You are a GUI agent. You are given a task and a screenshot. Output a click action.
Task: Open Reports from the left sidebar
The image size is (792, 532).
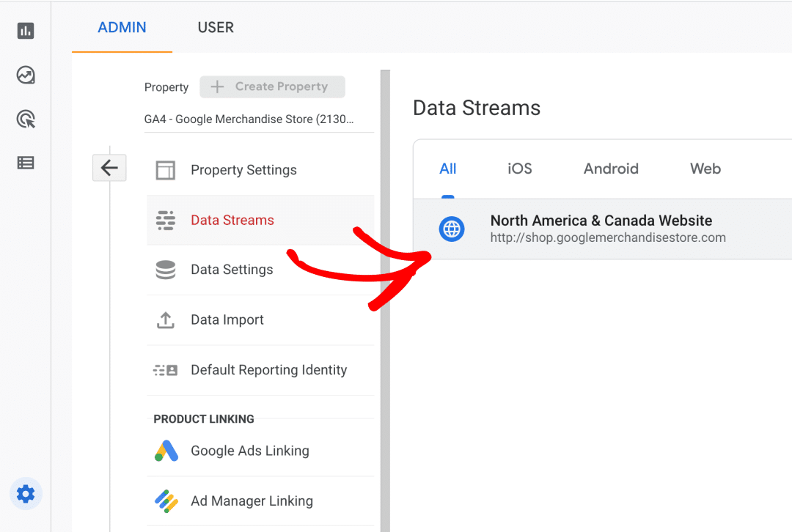[x=26, y=32]
